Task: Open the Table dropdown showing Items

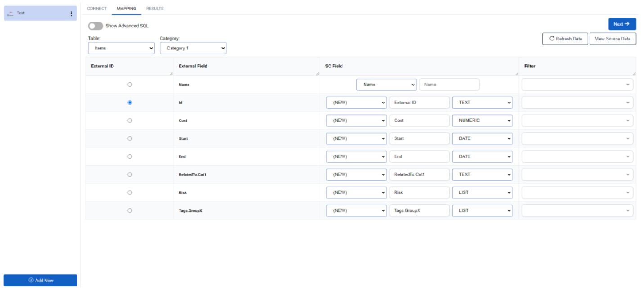Action: point(121,48)
